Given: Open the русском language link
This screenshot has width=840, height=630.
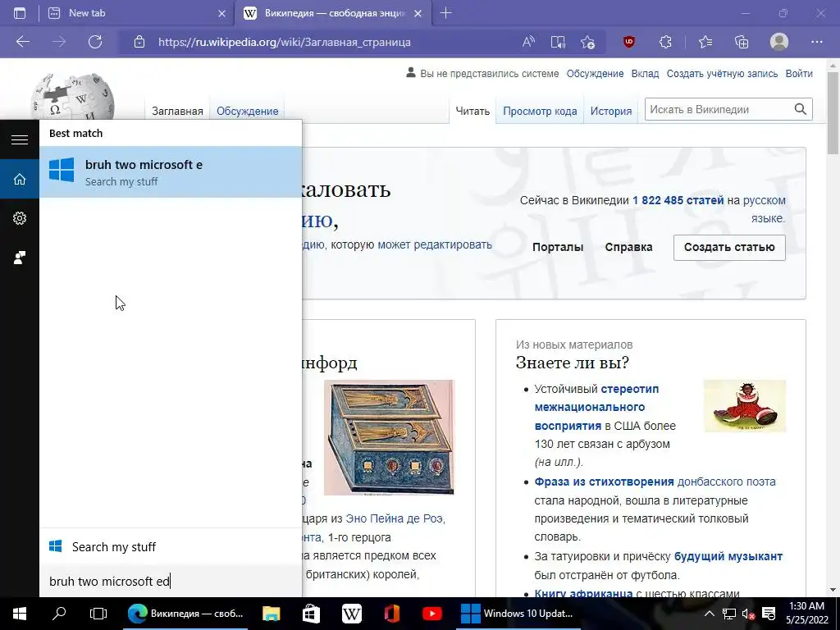Looking at the screenshot, I should click(x=764, y=200).
